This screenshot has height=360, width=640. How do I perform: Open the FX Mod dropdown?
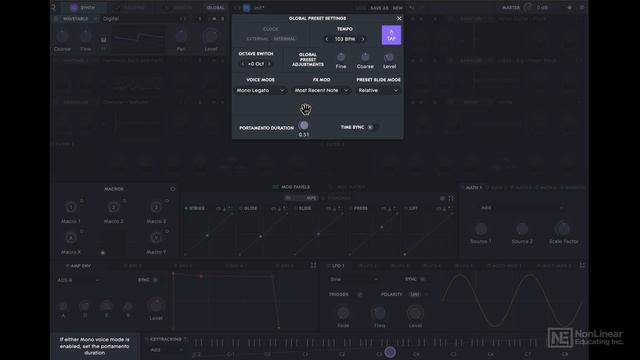tap(322, 90)
